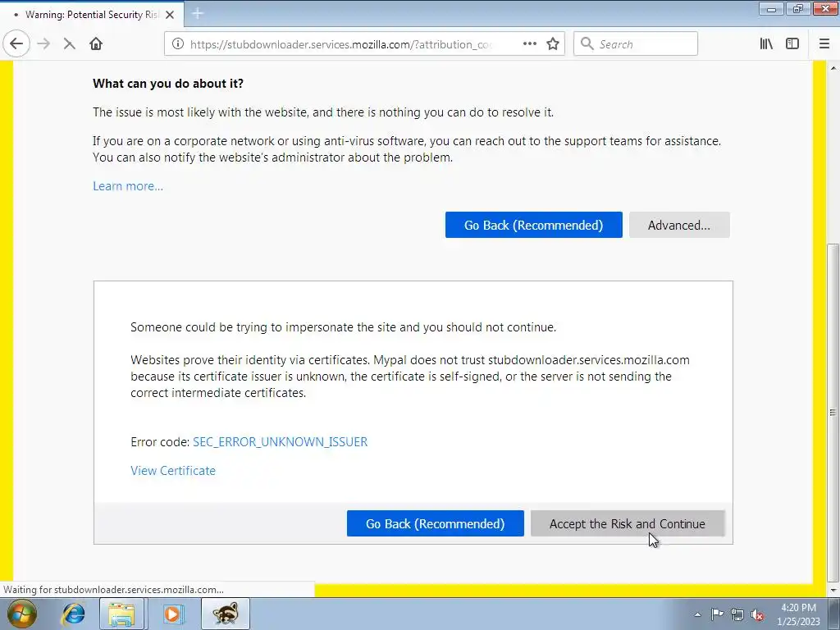
Task: Click the Mypal raccoon taskbar icon
Action: tap(225, 614)
